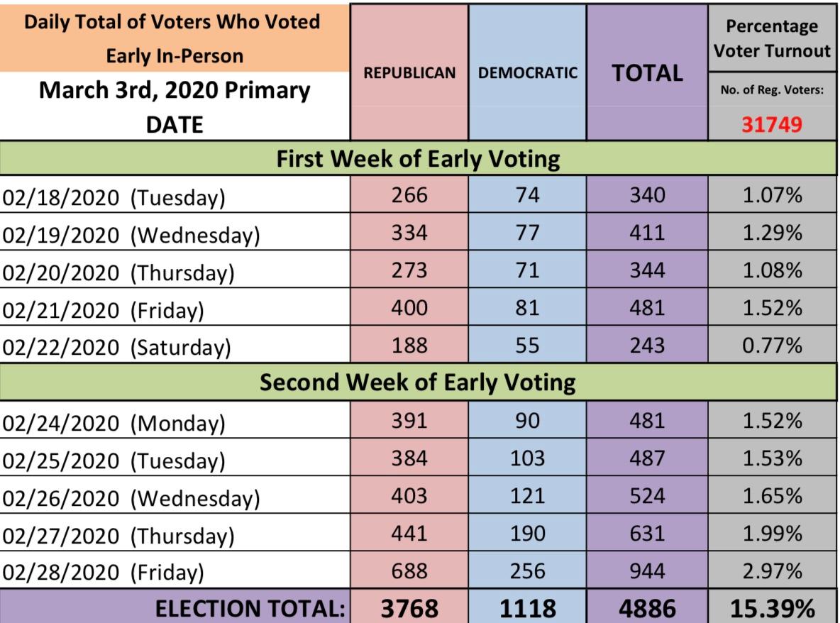This screenshot has width=840, height=623.
Task: Click Republican count 403 for 02/26/2020
Action: (409, 496)
